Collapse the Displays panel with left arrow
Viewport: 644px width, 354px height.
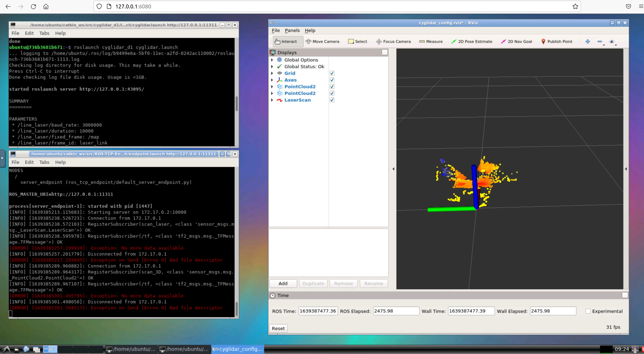coord(393,169)
